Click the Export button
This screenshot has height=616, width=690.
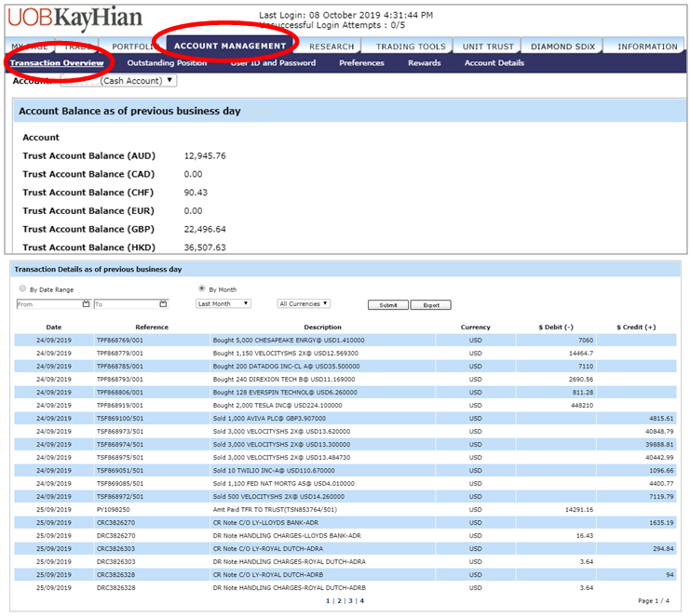click(431, 304)
